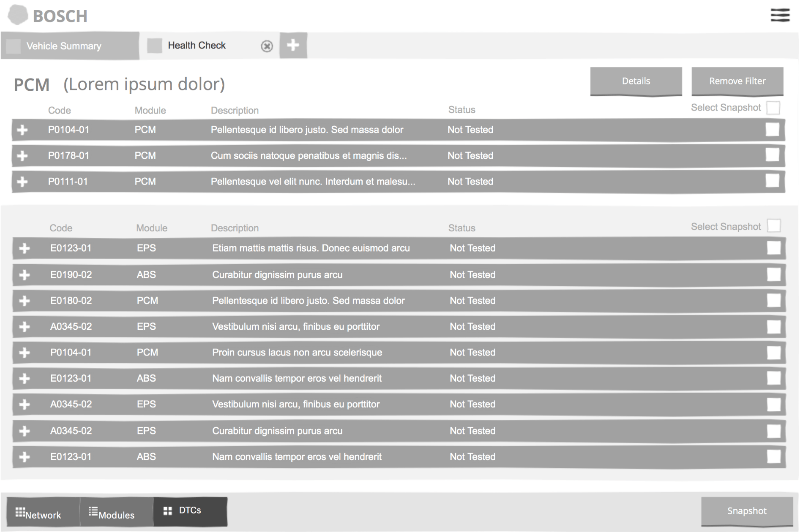Click the Status header in lower table
This screenshot has height=532, width=800.
tap(461, 228)
